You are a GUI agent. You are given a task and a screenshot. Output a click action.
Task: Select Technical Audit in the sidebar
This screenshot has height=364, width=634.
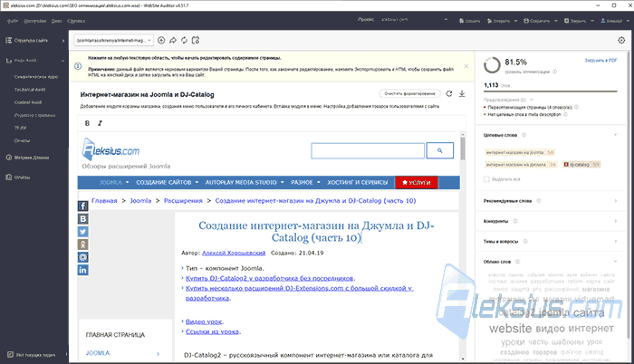[30, 90]
